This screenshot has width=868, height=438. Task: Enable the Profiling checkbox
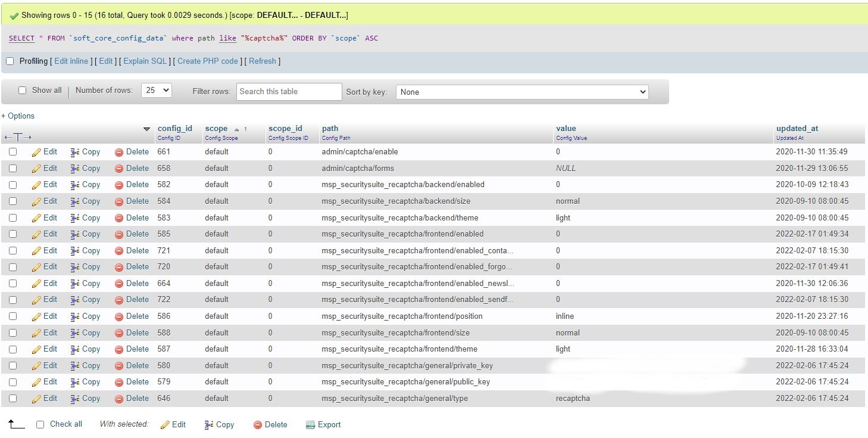(10, 61)
